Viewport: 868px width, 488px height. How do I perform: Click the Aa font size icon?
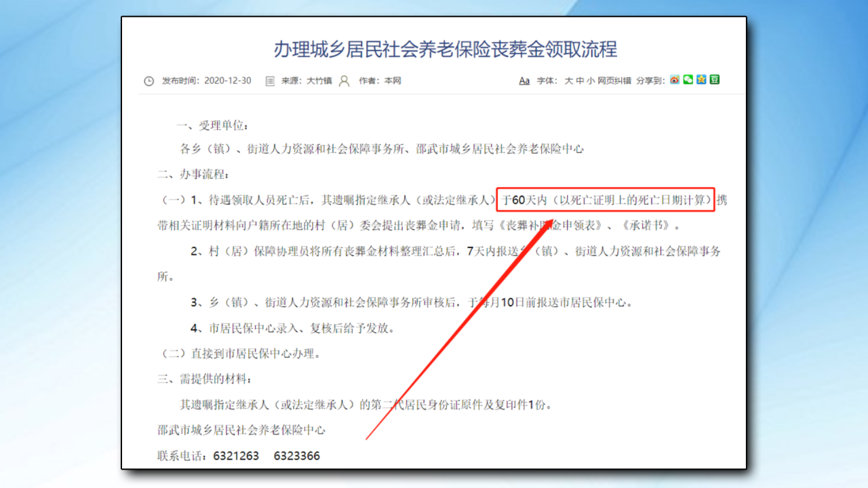(x=524, y=81)
